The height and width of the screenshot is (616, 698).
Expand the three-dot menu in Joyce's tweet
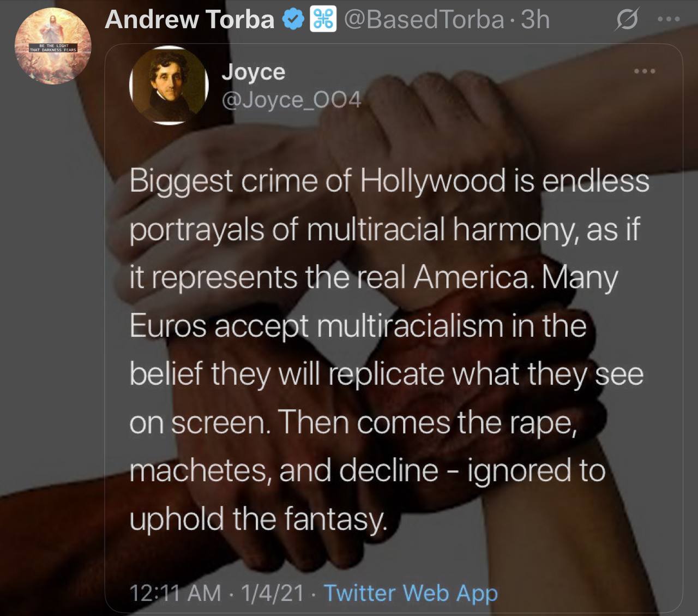tap(645, 71)
